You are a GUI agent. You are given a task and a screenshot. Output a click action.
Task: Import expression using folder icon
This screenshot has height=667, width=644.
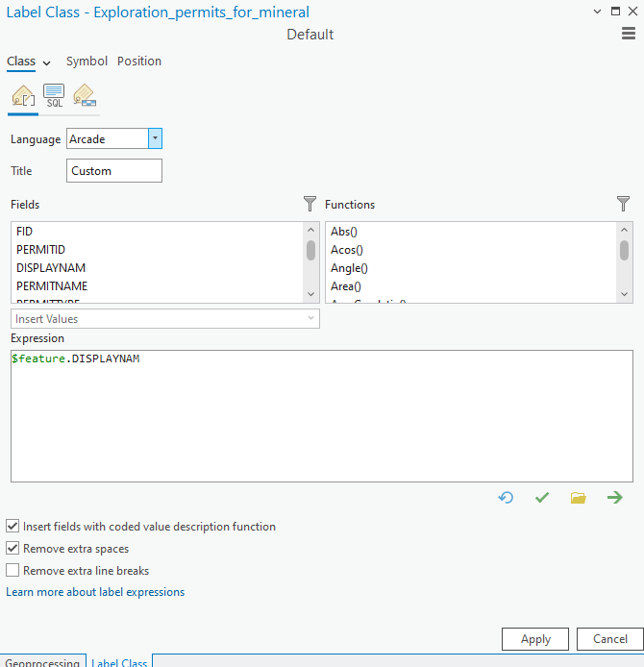[x=579, y=497]
